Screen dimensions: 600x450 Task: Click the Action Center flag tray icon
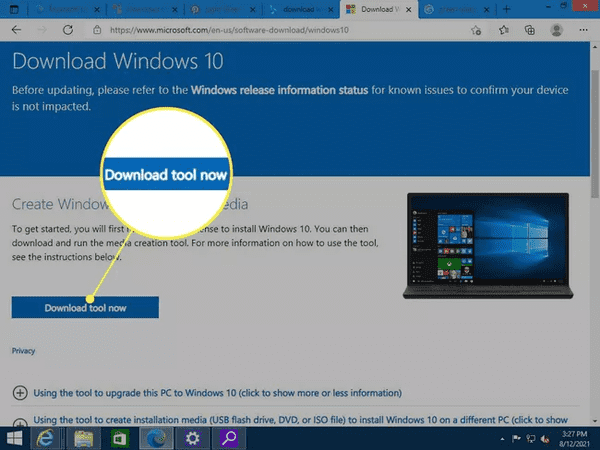516,439
